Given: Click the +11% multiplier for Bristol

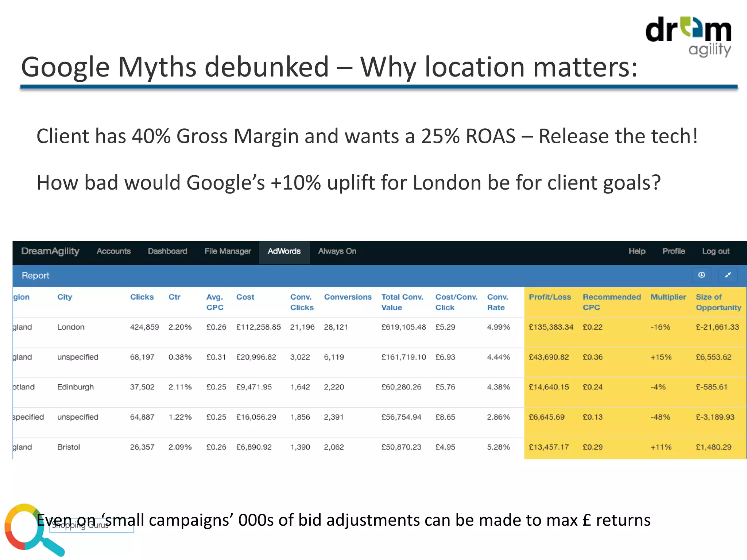Looking at the screenshot, I should (x=661, y=447).
